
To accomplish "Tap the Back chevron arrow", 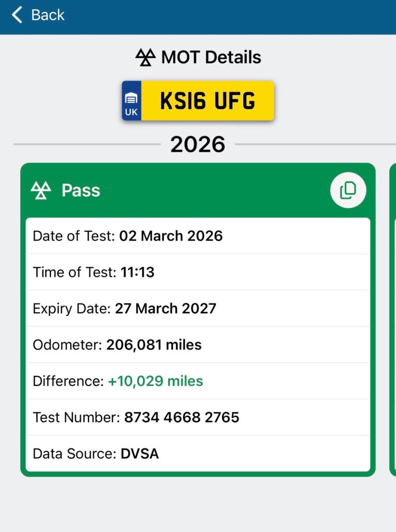I will tap(17, 15).
